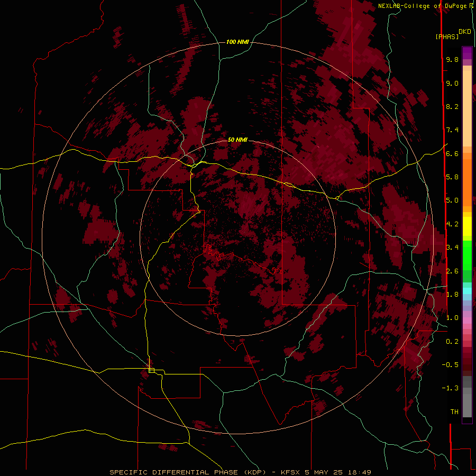Select the 8.2 legend value
Image resolution: width=476 pixels, height=476 pixels.
pos(452,106)
